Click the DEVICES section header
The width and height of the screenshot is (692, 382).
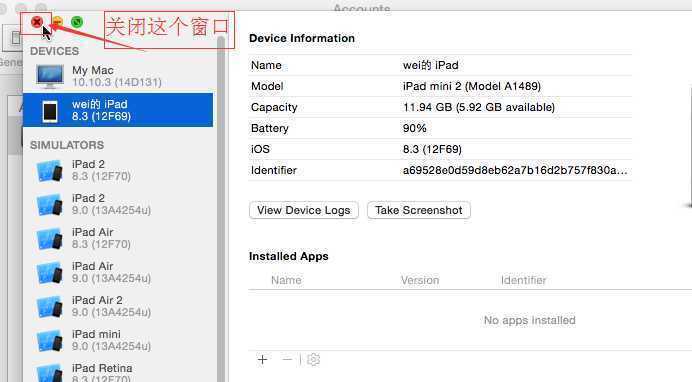pos(55,51)
